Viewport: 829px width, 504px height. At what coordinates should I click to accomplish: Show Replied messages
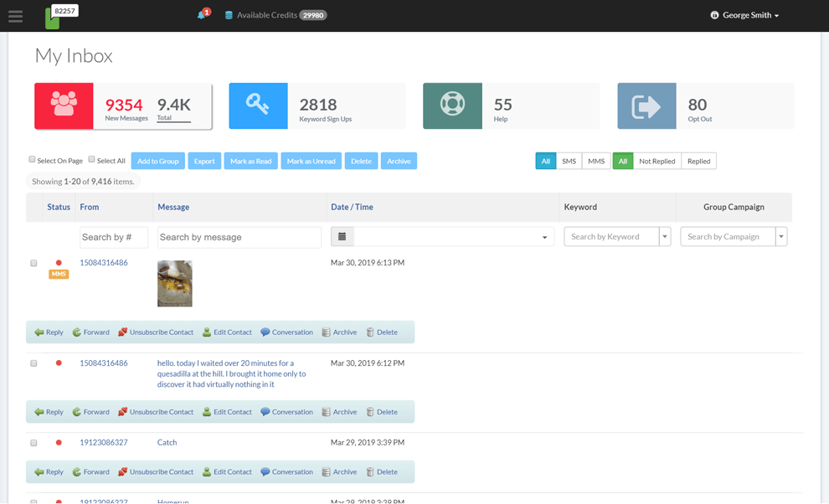[699, 162]
